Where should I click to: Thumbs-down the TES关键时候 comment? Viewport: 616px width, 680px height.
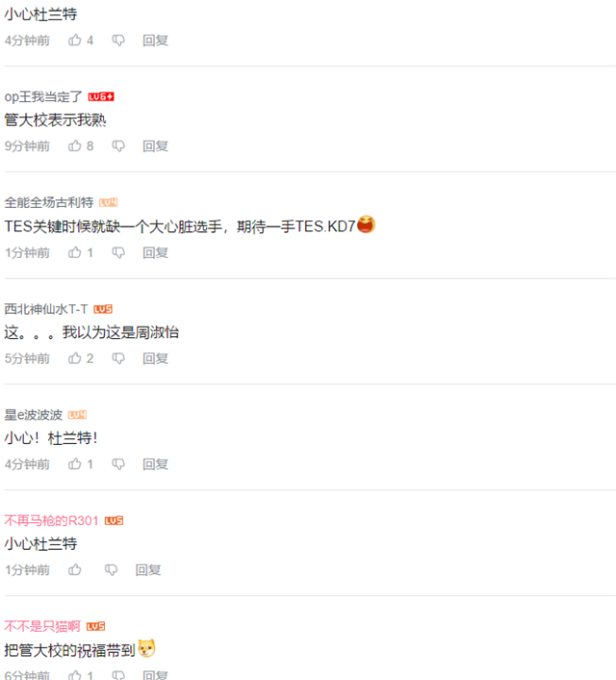pos(118,252)
